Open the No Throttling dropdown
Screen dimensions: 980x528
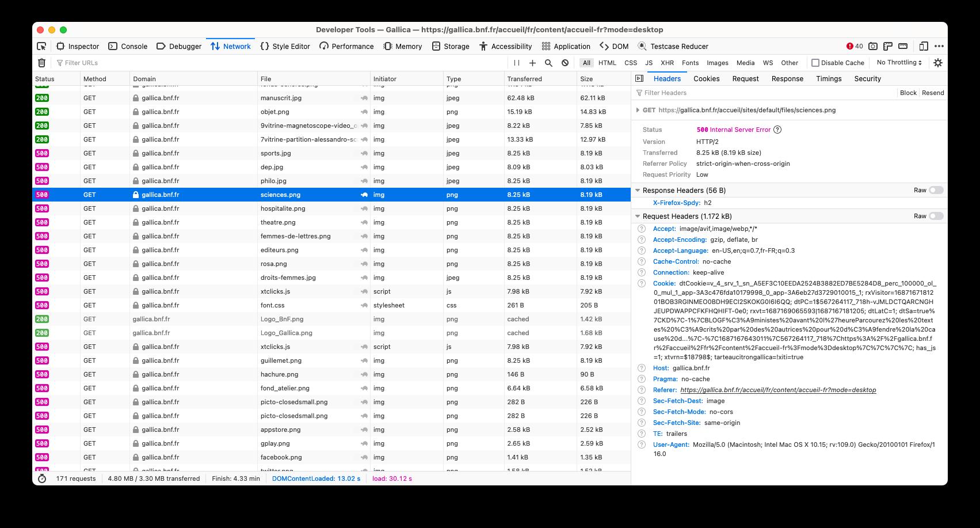[898, 62]
